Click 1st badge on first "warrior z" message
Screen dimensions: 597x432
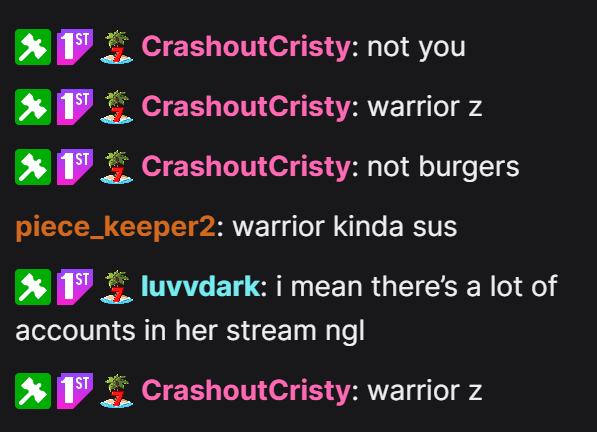(75, 107)
